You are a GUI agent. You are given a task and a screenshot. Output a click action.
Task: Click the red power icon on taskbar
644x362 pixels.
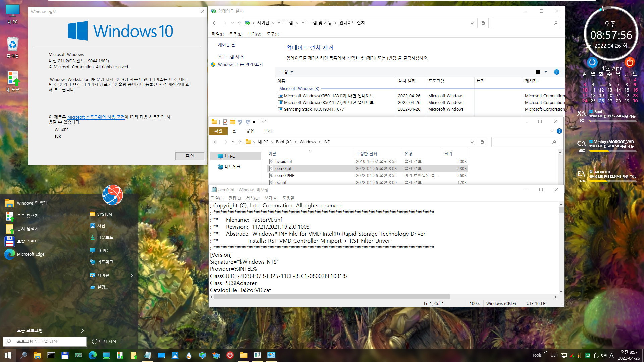pos(230,355)
